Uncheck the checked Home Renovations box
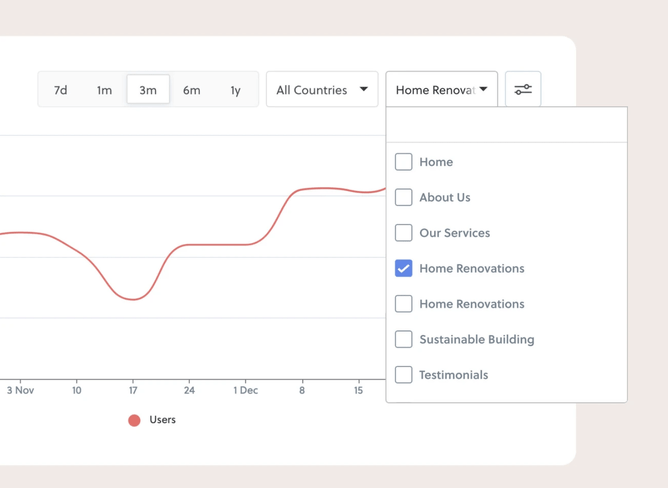This screenshot has height=488, width=668. pos(404,268)
